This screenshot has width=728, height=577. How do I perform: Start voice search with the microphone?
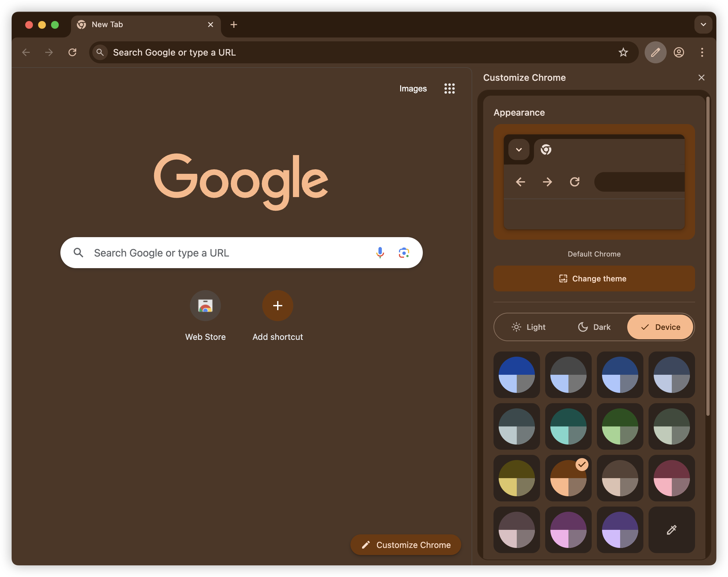[380, 253]
